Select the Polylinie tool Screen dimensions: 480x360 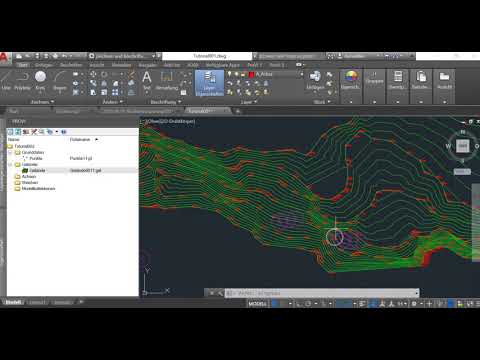point(22,81)
